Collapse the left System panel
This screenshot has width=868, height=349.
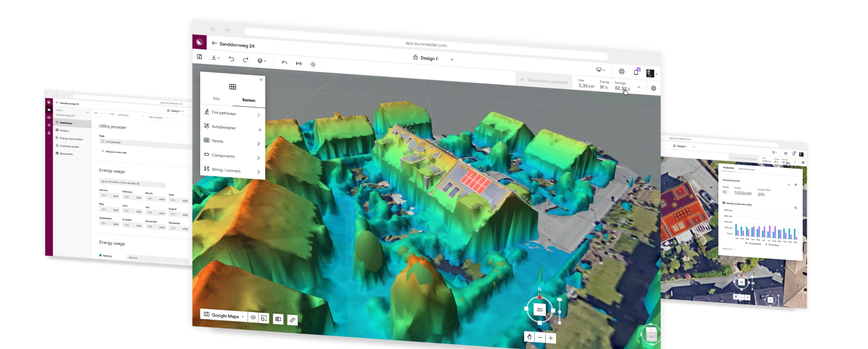tap(261, 80)
